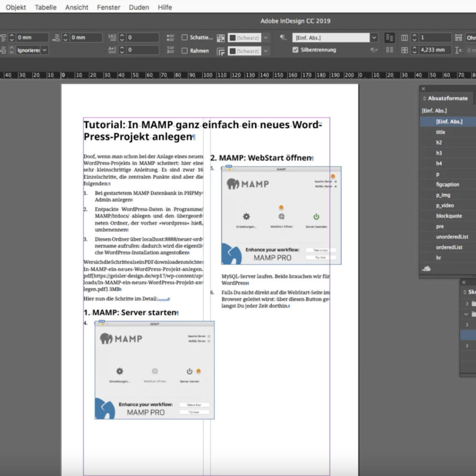
Task: Click the horizontal cursor position icon
Action: [458, 50]
